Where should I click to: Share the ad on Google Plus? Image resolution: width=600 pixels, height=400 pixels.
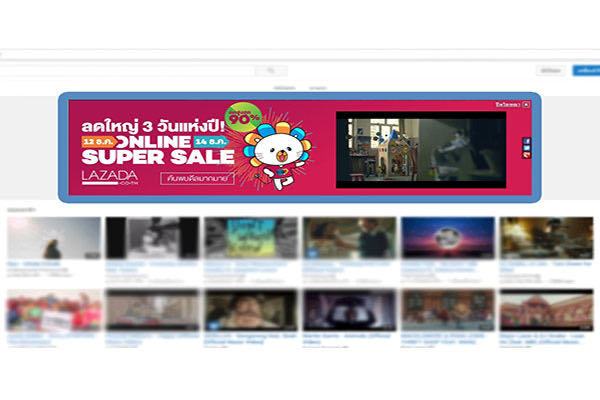pos(527,155)
